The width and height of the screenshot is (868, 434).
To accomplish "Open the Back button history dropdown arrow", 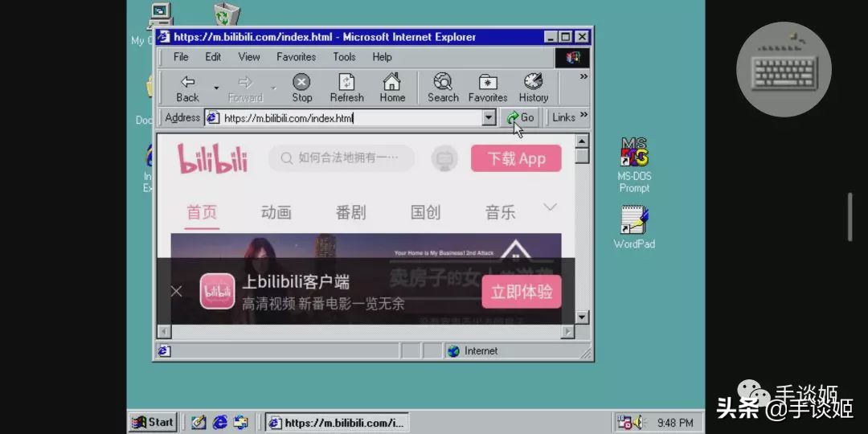I will [216, 88].
